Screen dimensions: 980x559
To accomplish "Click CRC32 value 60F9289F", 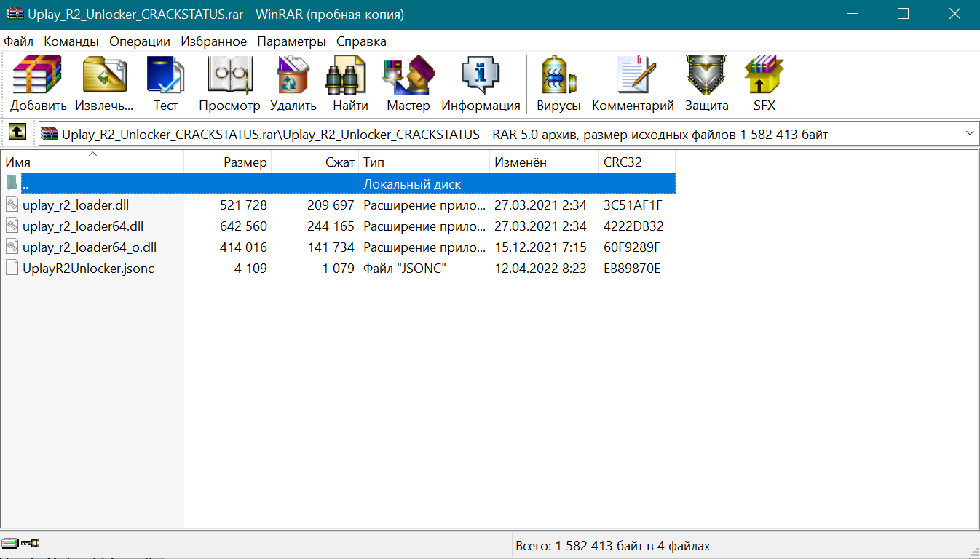I will tap(633, 247).
